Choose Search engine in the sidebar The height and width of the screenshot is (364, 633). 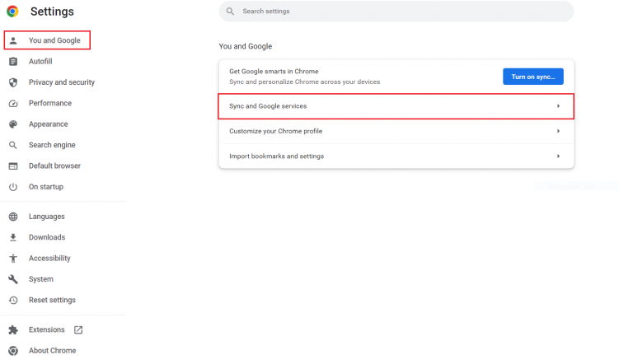[x=52, y=145]
